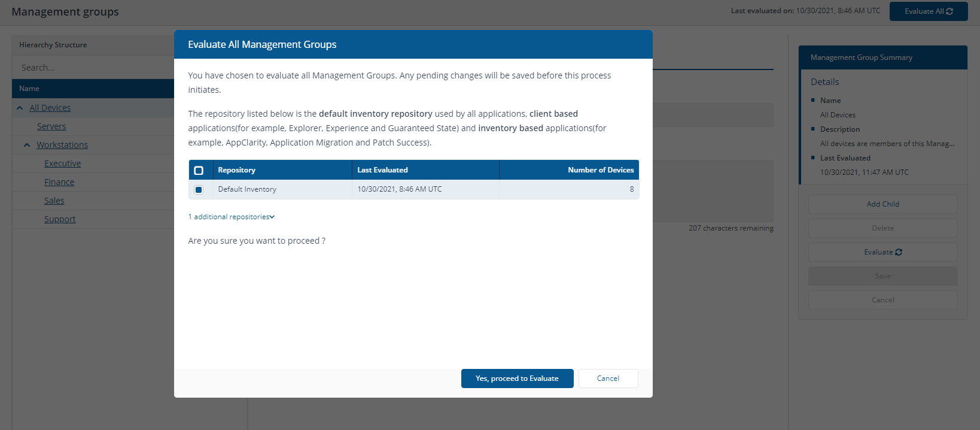
Task: Click Yes, proceed to Evaluate
Action: click(x=517, y=378)
